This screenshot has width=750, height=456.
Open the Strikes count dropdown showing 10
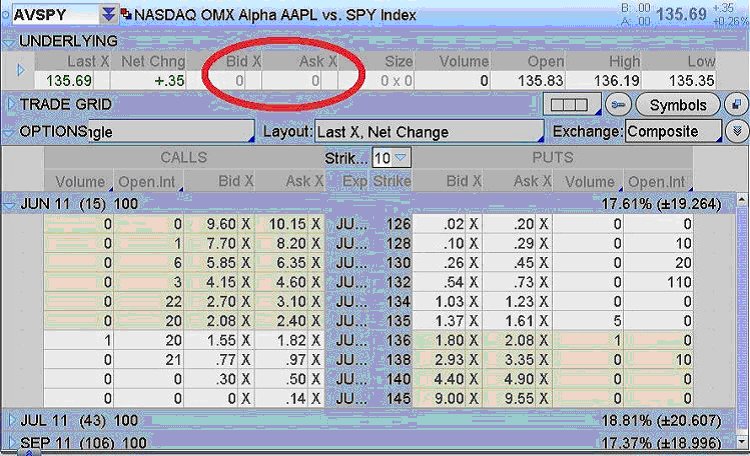[x=391, y=157]
